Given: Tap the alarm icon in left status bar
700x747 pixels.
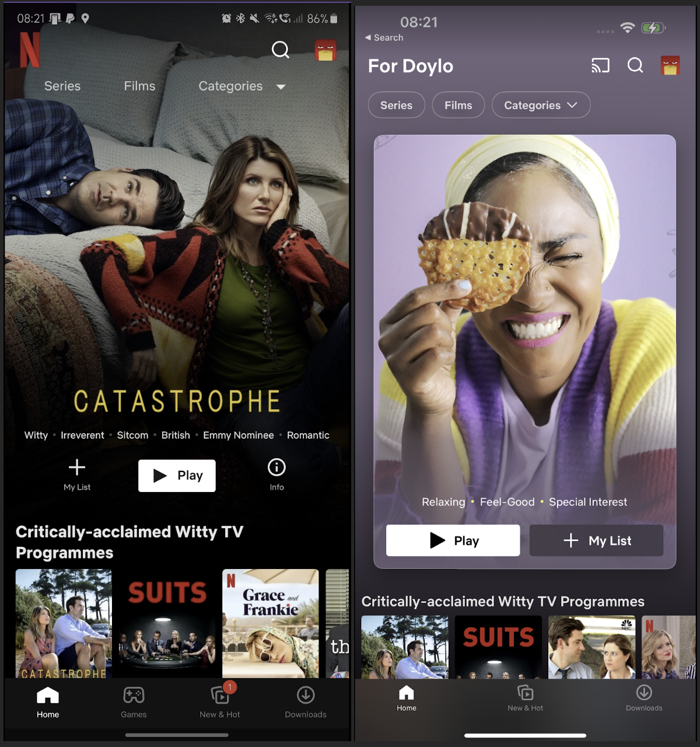Looking at the screenshot, I should pyautogui.click(x=226, y=19).
